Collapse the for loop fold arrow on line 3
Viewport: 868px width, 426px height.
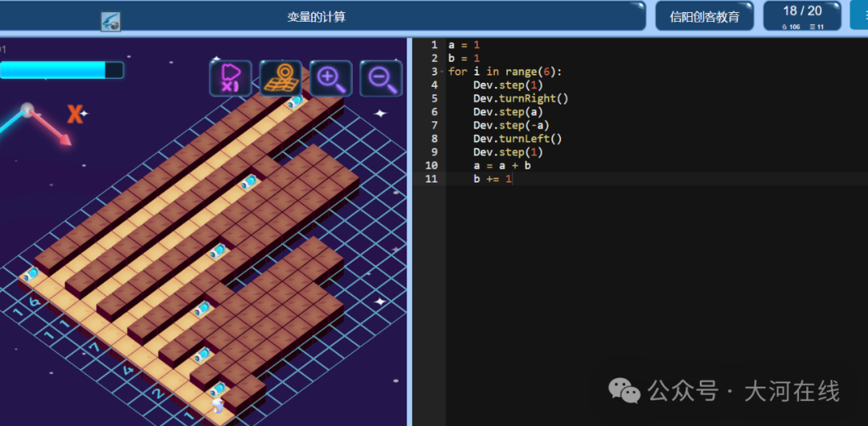[x=442, y=72]
